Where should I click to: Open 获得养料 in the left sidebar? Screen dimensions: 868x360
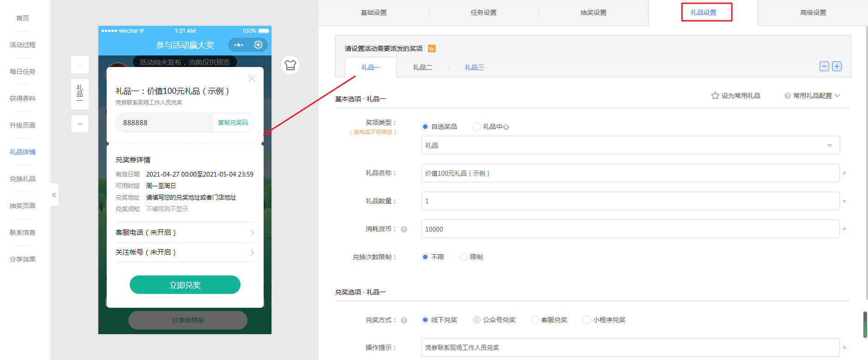tap(23, 98)
